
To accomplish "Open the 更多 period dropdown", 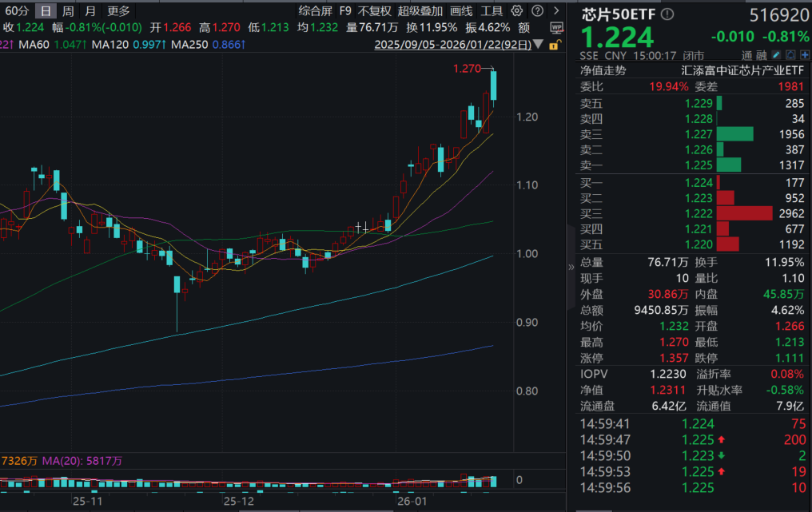I will click(120, 11).
